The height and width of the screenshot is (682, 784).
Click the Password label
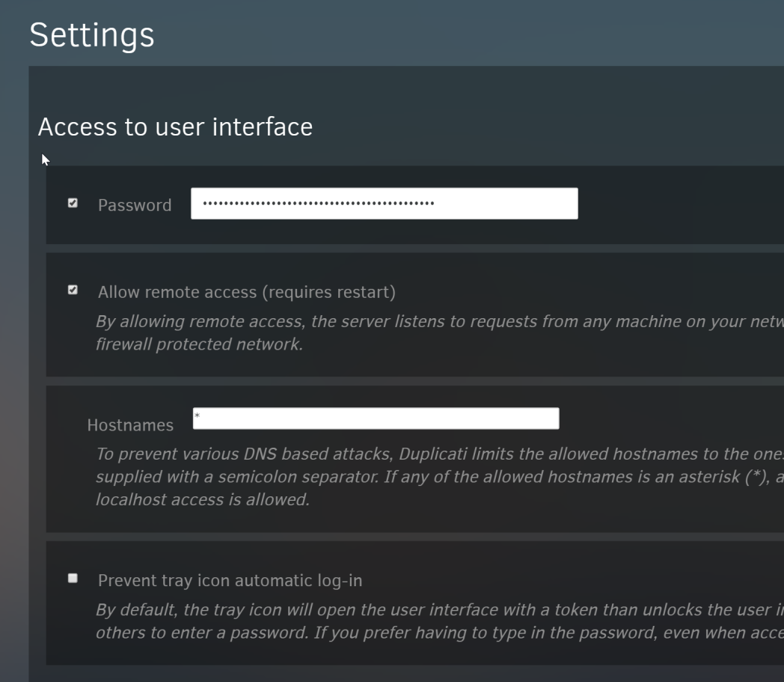point(135,205)
